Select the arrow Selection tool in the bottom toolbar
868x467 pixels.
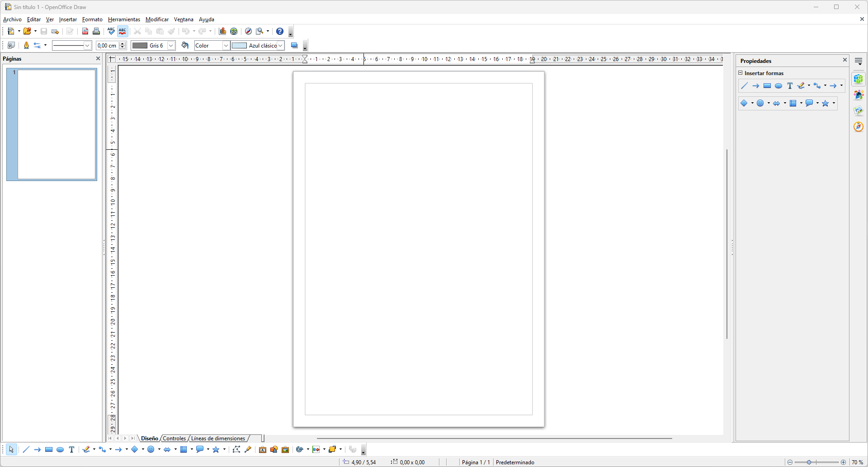11,449
